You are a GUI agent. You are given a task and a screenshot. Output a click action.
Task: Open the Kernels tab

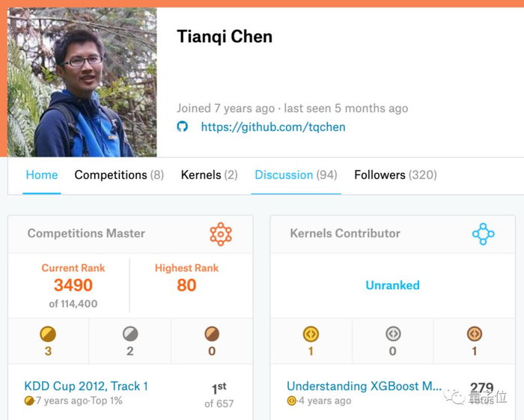click(209, 175)
